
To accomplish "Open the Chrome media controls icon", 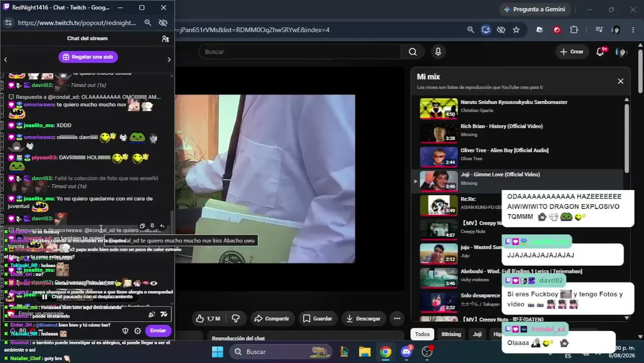I will pyautogui.click(x=599, y=30).
